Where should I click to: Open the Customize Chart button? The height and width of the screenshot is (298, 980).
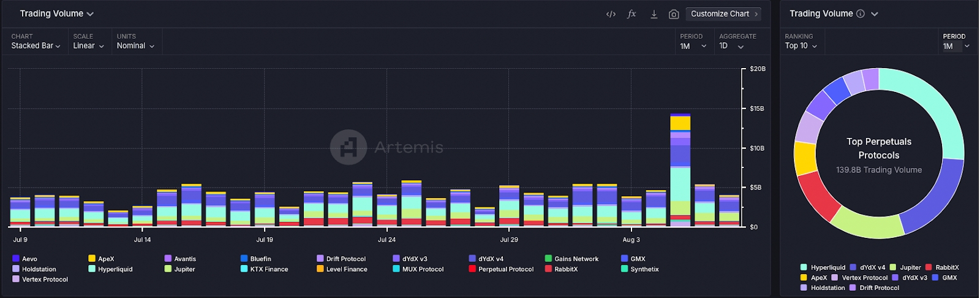pyautogui.click(x=724, y=13)
